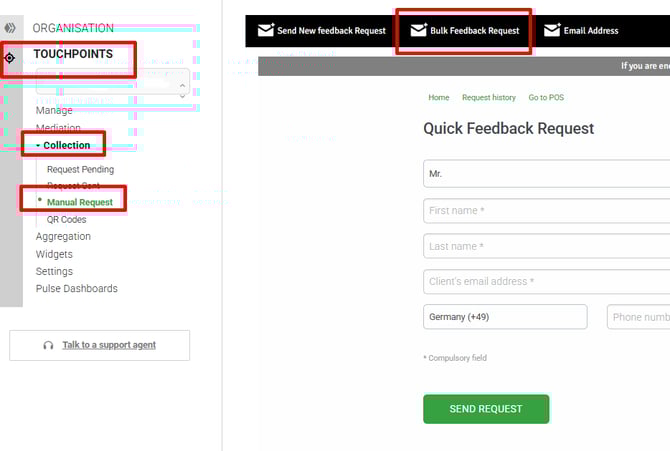Click the headset icon for support

(x=48, y=345)
